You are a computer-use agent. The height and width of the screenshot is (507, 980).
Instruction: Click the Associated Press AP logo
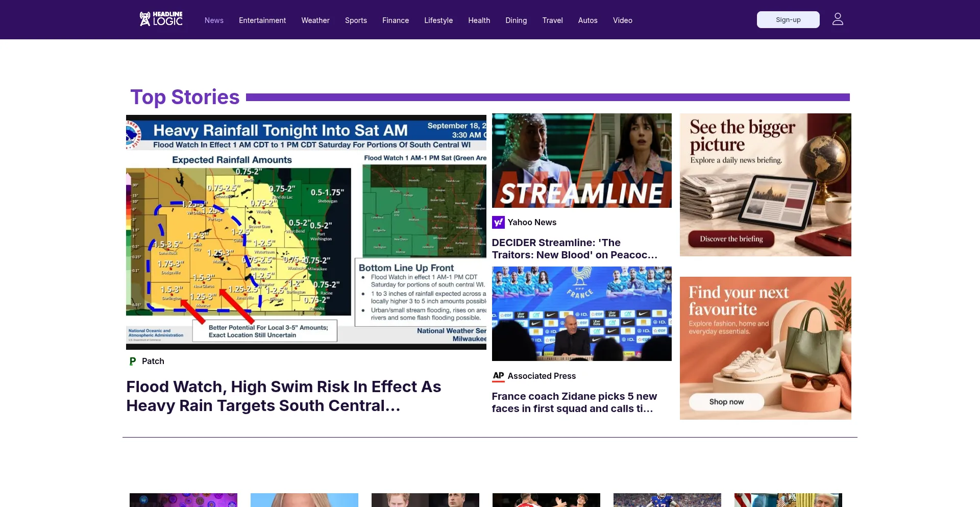click(x=498, y=376)
